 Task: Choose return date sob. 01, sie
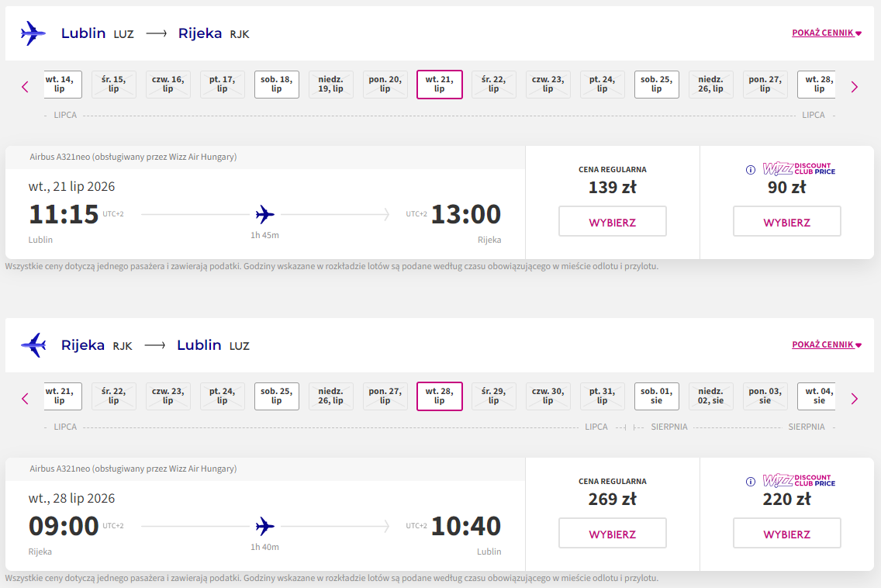[657, 396]
